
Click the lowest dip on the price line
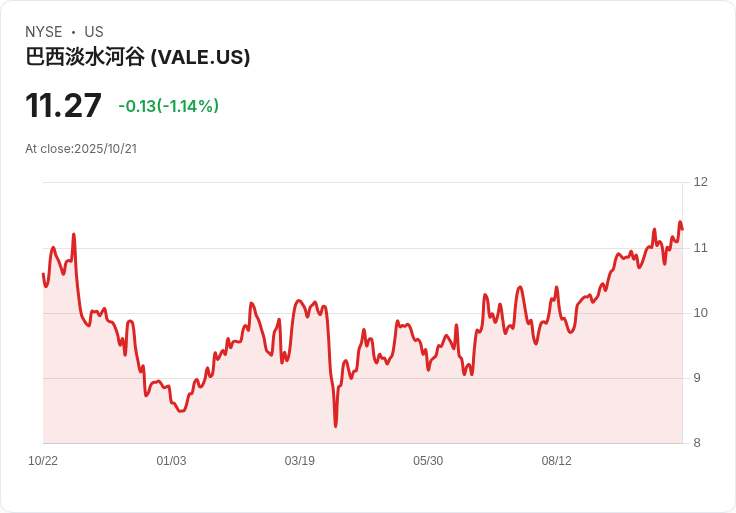(336, 426)
